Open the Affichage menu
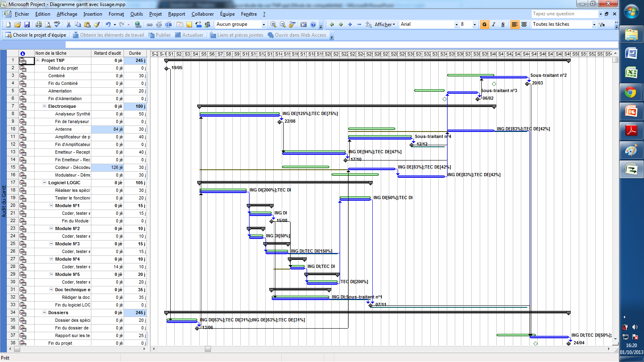Image resolution: width=644 pixels, height=362 pixels. click(x=67, y=14)
